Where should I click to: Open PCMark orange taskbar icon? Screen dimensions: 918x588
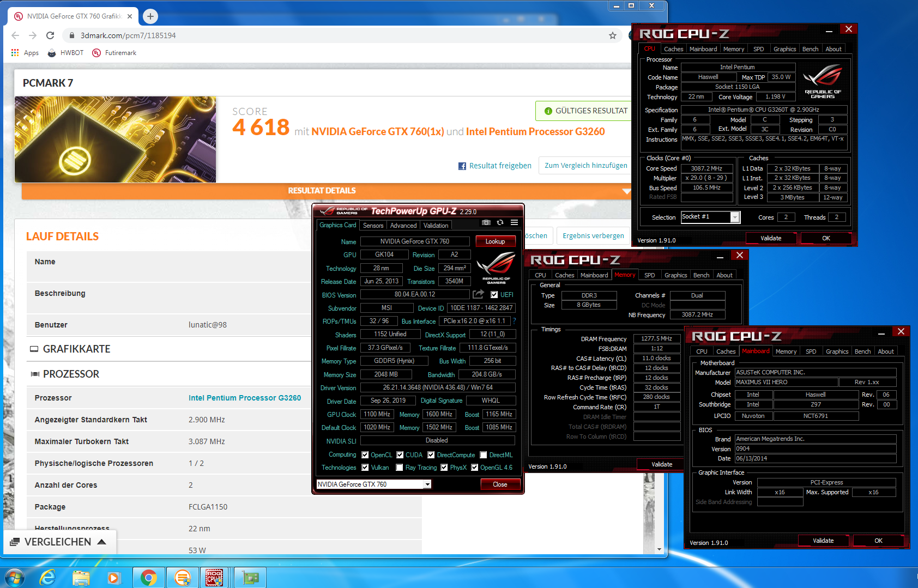click(182, 577)
